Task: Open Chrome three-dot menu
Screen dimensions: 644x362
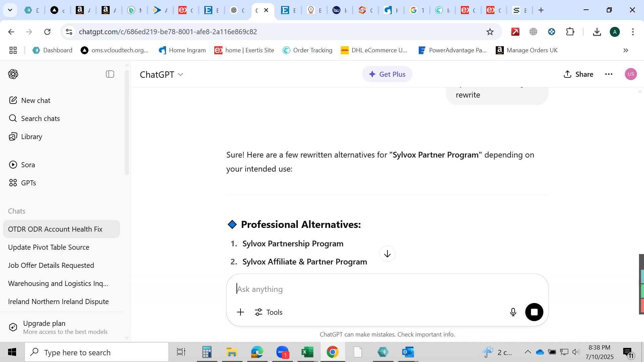Action: (633, 32)
